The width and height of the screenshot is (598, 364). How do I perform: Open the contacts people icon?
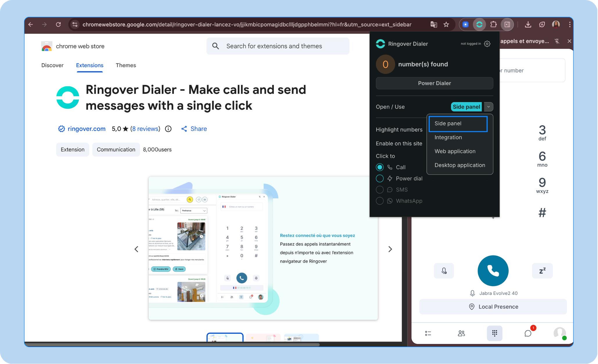pos(461,333)
